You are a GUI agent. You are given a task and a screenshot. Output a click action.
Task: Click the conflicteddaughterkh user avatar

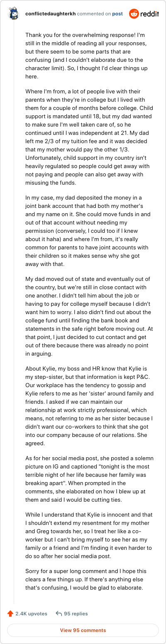(x=14, y=14)
